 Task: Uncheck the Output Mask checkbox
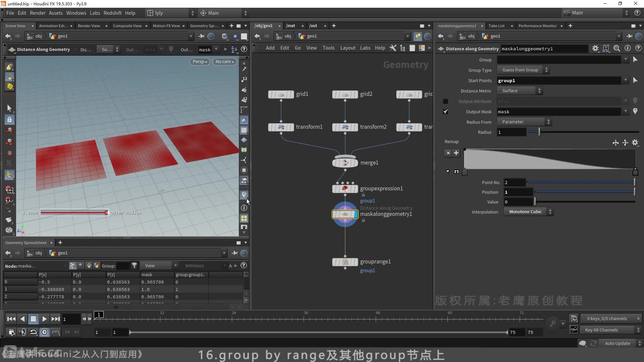445,112
